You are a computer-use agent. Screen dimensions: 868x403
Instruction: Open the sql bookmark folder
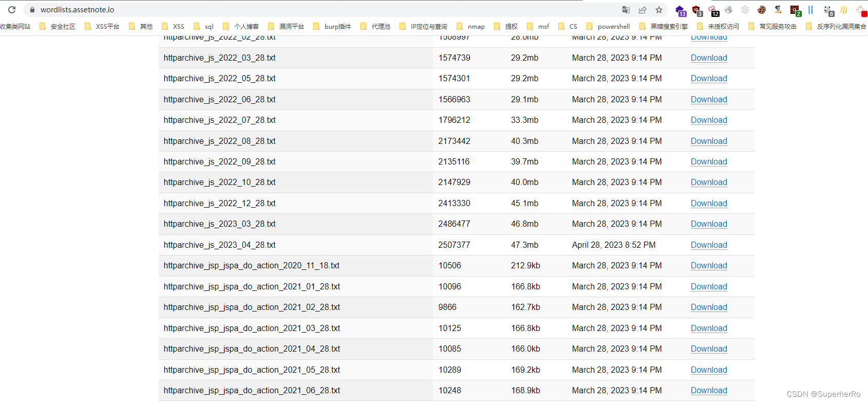[x=203, y=26]
